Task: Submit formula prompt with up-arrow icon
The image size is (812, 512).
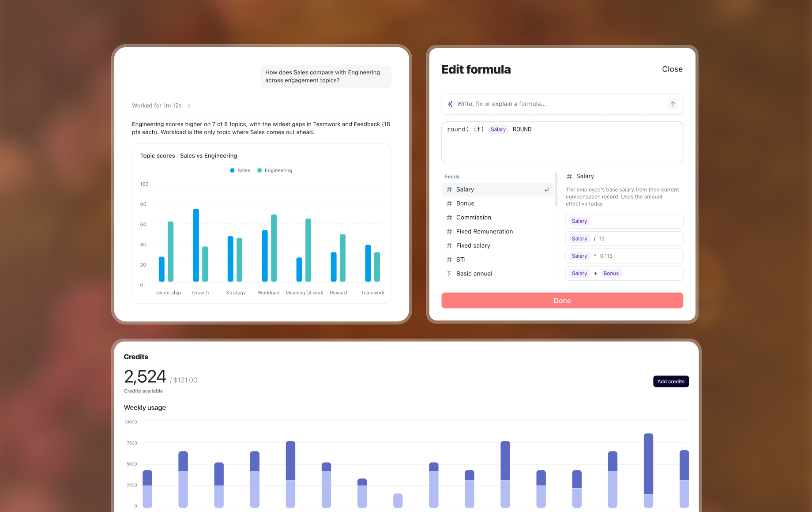Action: (673, 104)
